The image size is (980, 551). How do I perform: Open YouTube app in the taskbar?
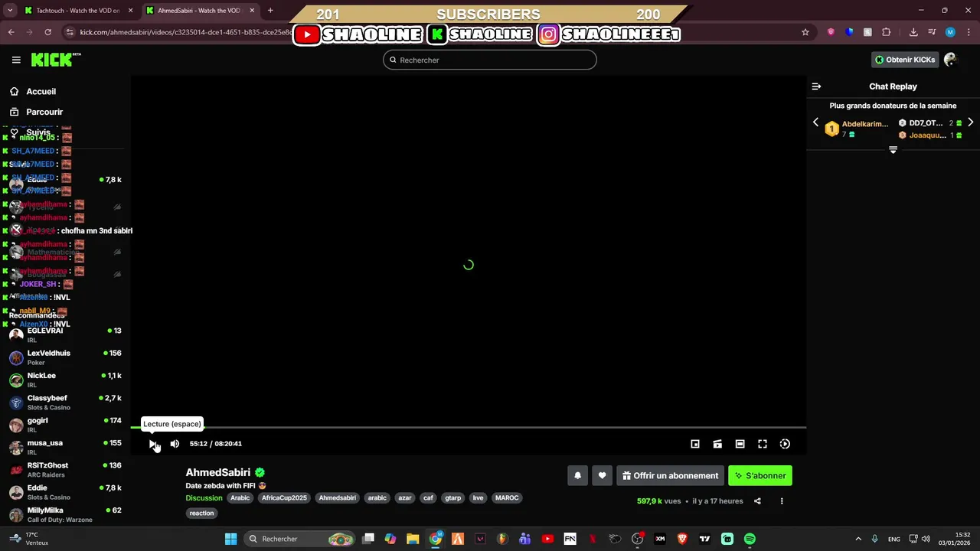pos(547,539)
